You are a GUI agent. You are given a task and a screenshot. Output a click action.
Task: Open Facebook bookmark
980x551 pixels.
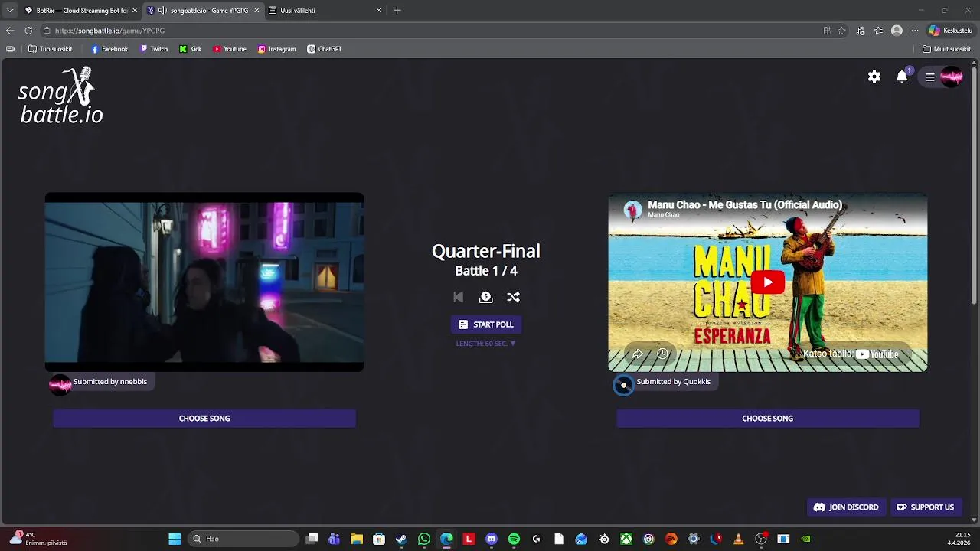[109, 49]
